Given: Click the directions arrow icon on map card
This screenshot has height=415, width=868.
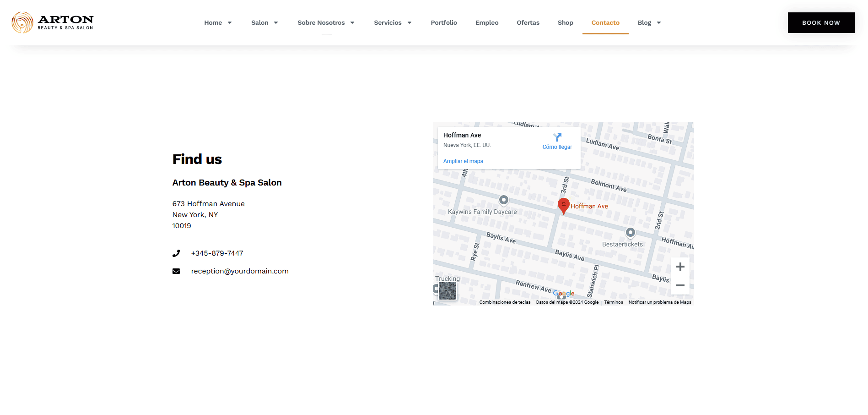Looking at the screenshot, I should pos(557,137).
